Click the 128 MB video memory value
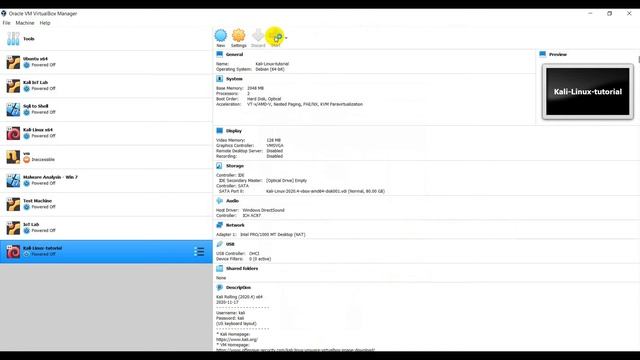640x360 pixels. tap(273, 140)
